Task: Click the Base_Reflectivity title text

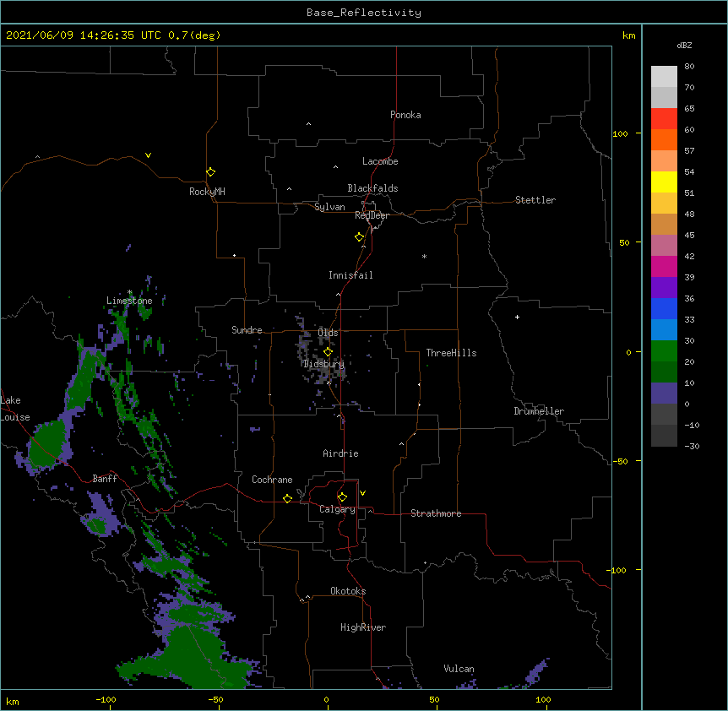Action: click(x=364, y=13)
